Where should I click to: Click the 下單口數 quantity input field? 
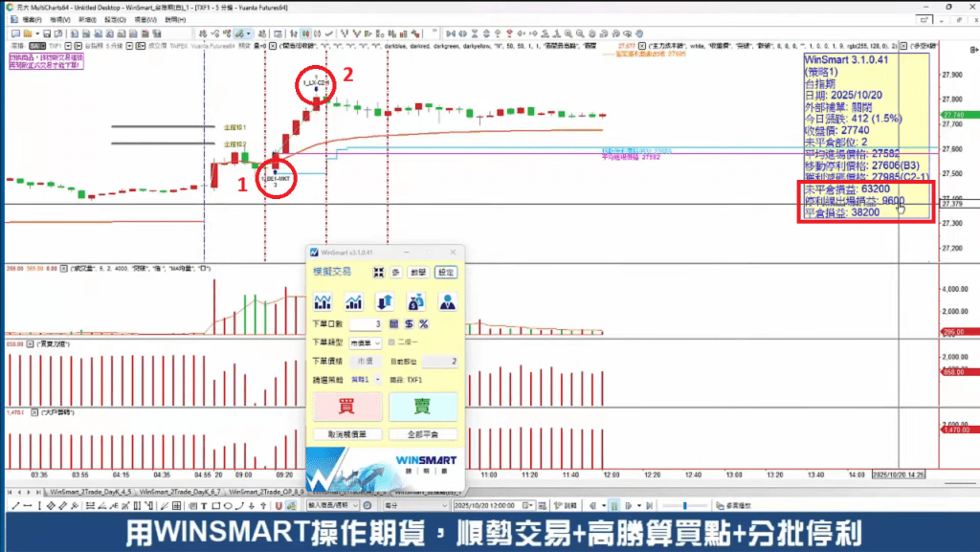click(365, 324)
